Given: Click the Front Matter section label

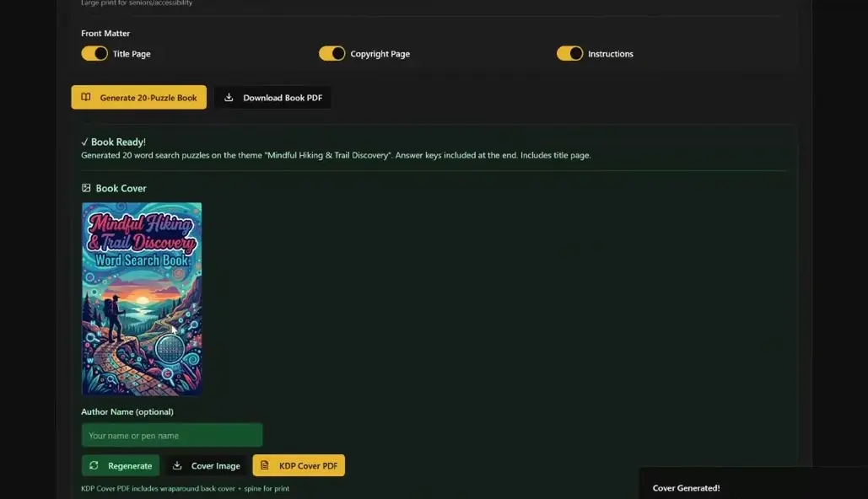Looking at the screenshot, I should click(x=105, y=33).
